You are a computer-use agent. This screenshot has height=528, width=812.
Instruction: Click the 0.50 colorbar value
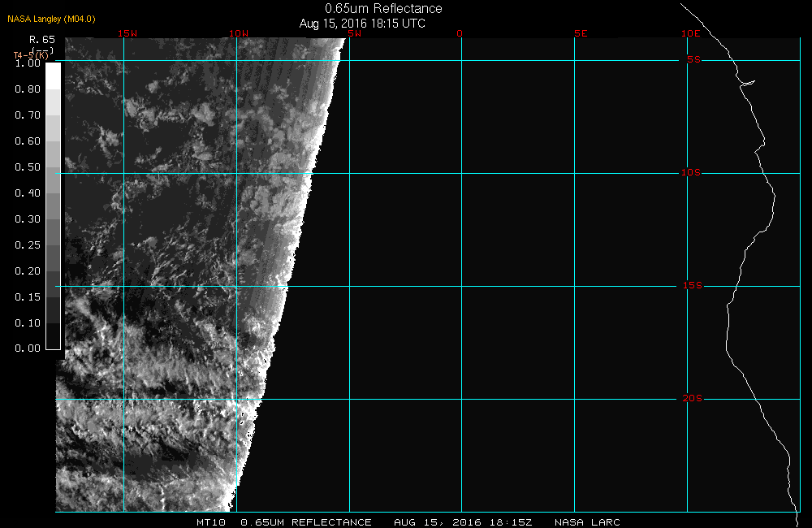(28, 167)
